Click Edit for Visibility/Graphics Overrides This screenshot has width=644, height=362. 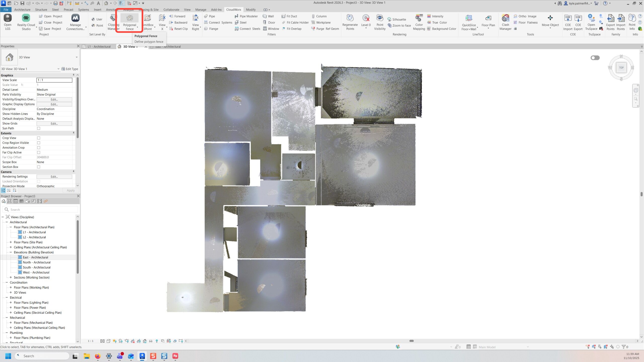click(x=54, y=100)
